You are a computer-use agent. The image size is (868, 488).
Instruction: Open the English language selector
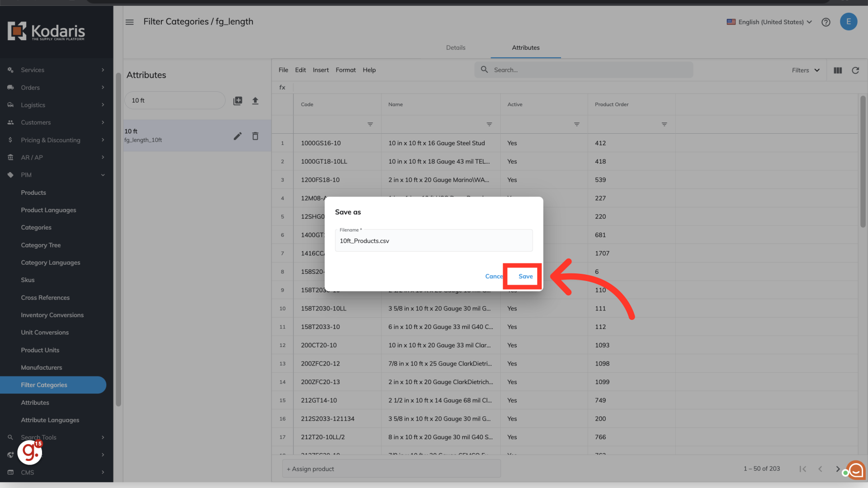coord(769,22)
